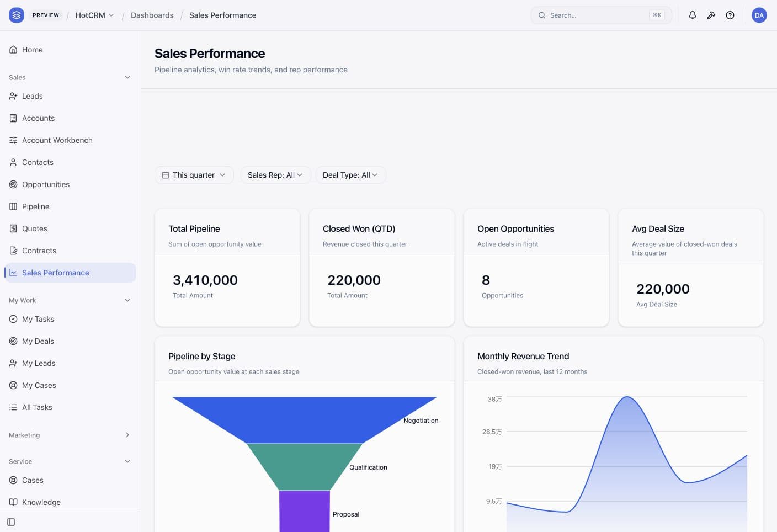Open All Tasks from the sidebar
777x532 pixels.
70,407
